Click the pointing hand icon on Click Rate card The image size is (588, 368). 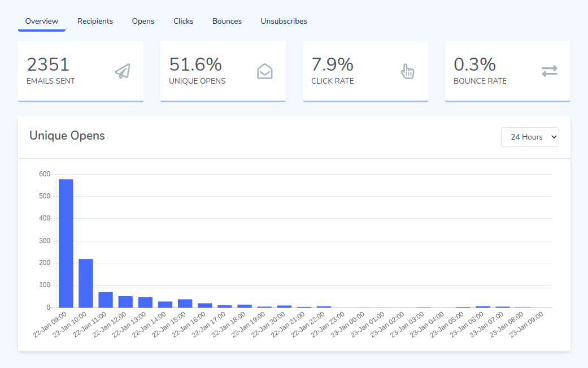point(407,71)
